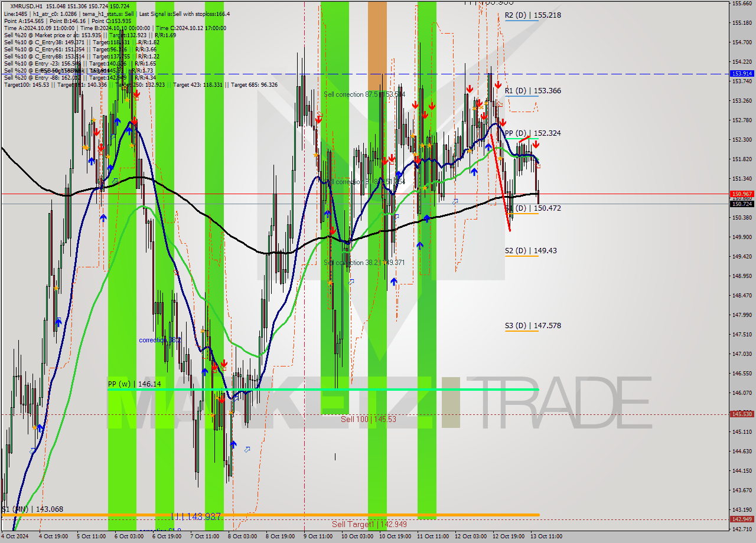The height and width of the screenshot is (543, 756).
Task: Click the '7 Oct 11:00' time axis label
Action: coord(205,537)
